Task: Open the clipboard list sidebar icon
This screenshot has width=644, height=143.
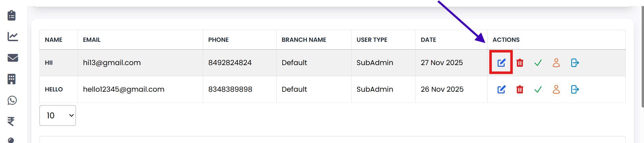Action: [12, 15]
